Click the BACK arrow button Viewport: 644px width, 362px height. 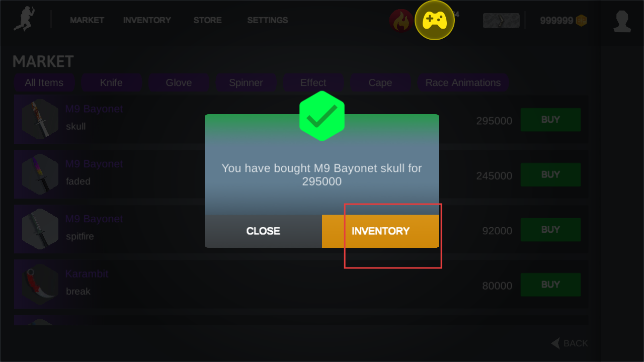[570, 343]
